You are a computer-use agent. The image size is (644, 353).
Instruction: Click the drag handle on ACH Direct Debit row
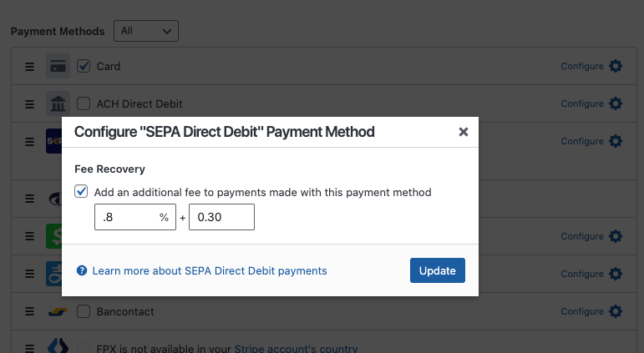click(29, 104)
